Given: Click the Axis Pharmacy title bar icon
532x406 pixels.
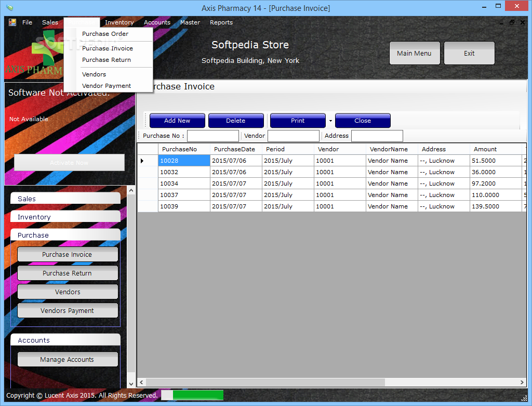Looking at the screenshot, I should [9, 7].
